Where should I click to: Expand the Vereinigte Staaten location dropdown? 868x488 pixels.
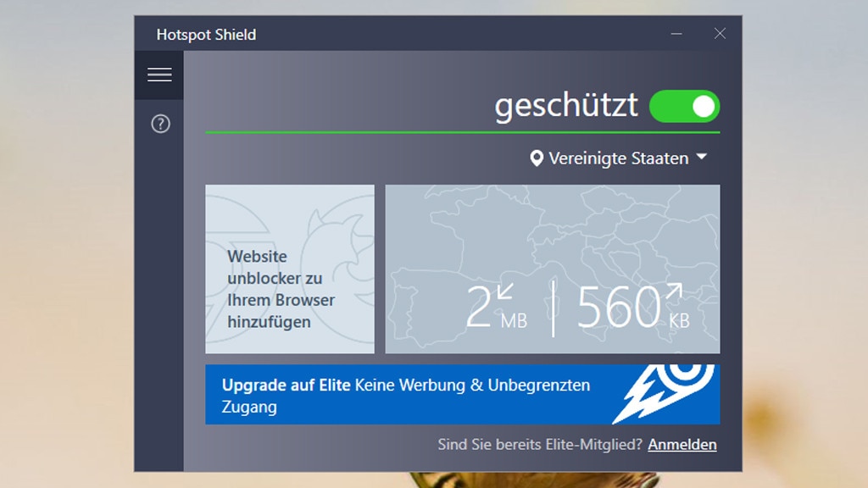pos(618,158)
